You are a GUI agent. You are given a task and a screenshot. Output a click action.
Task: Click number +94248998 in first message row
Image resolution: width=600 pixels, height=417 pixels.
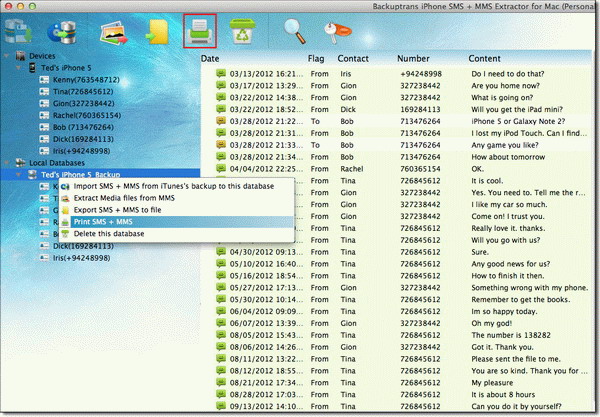pyautogui.click(x=421, y=74)
